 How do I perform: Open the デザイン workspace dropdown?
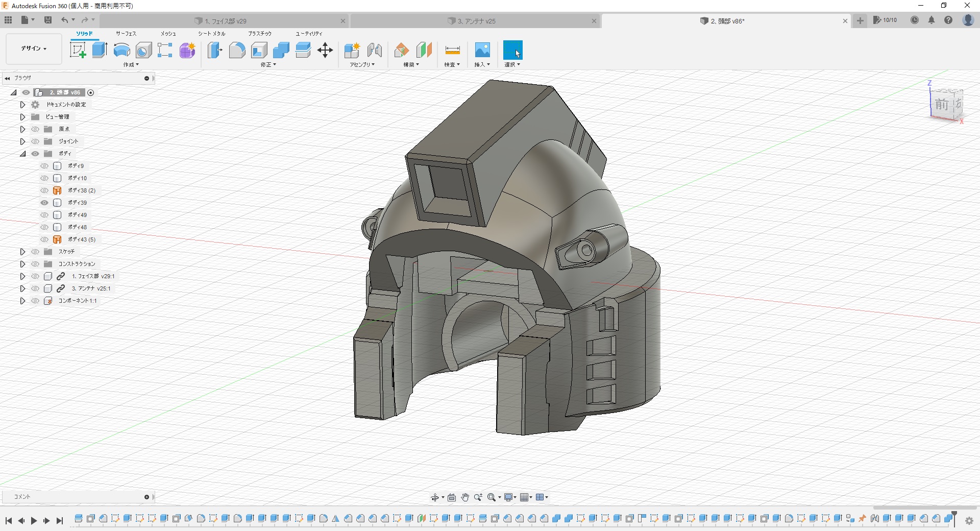34,49
